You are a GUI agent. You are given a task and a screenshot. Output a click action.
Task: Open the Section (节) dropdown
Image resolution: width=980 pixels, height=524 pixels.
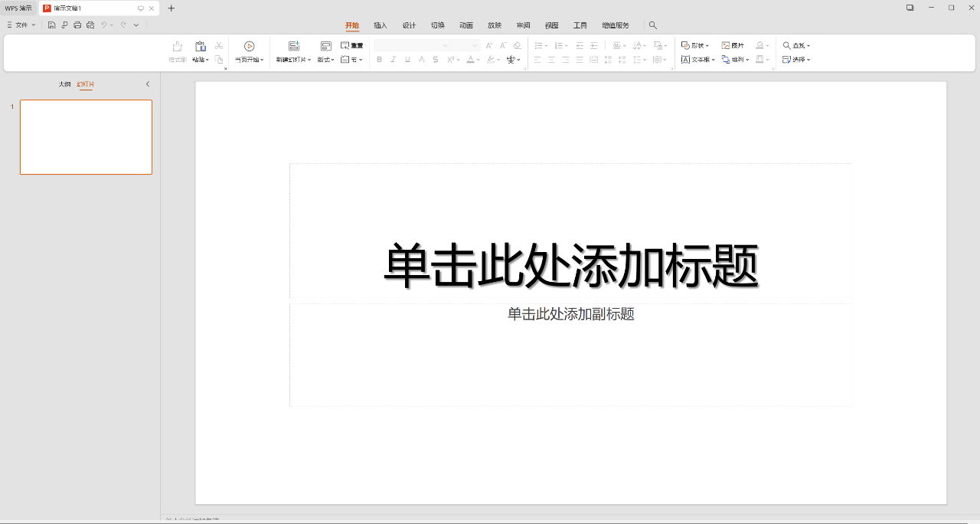click(352, 60)
